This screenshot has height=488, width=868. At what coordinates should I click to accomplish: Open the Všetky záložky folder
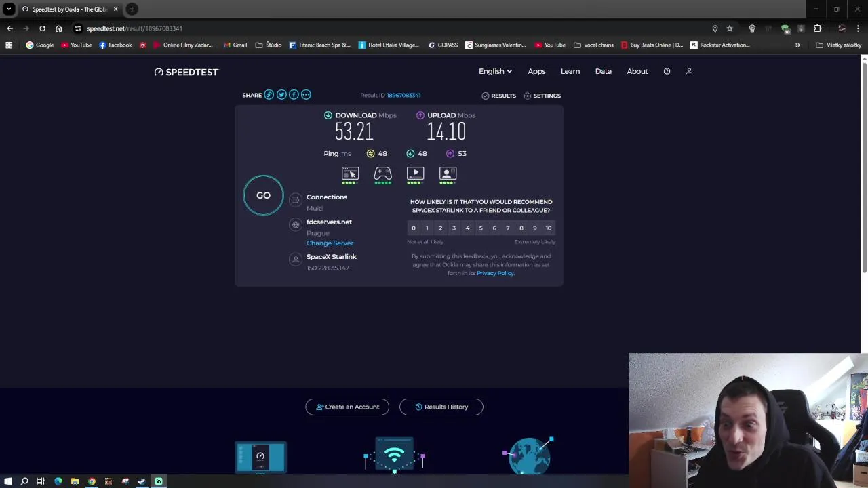point(839,45)
